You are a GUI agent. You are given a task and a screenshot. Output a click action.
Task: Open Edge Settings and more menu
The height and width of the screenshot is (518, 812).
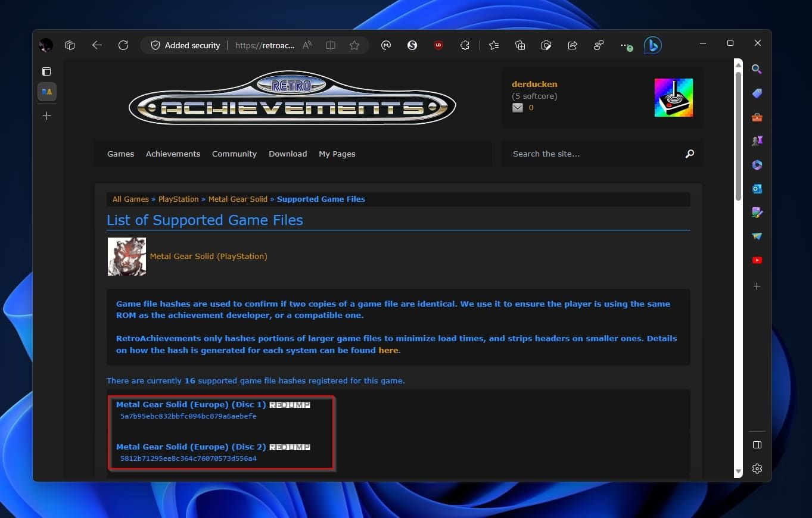coord(626,45)
